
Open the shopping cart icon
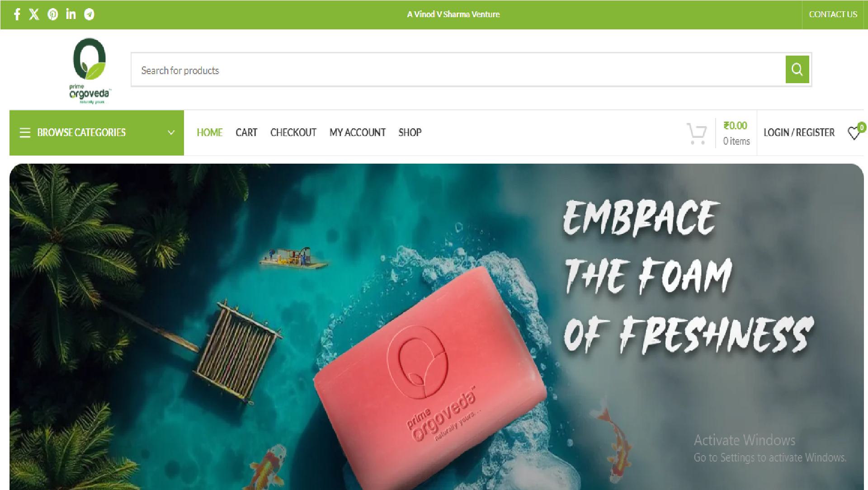coord(697,133)
